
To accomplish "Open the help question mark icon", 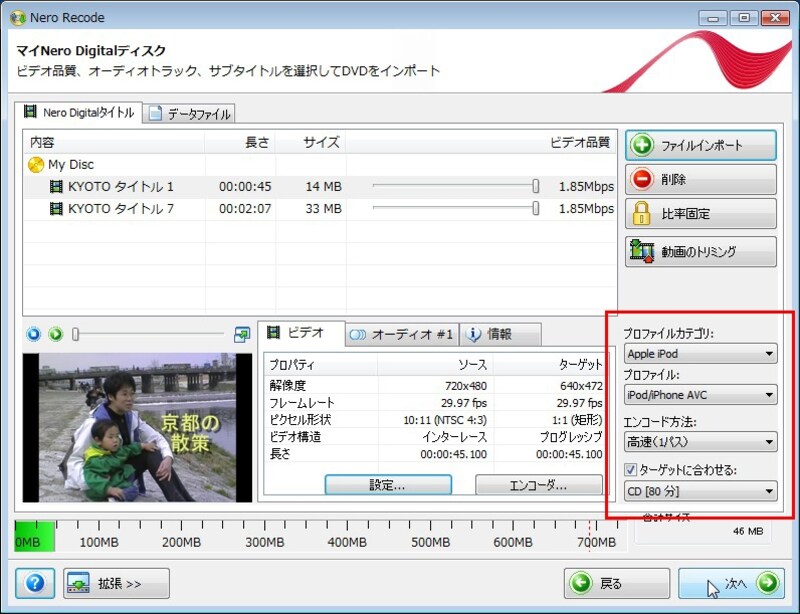I will 36,583.
